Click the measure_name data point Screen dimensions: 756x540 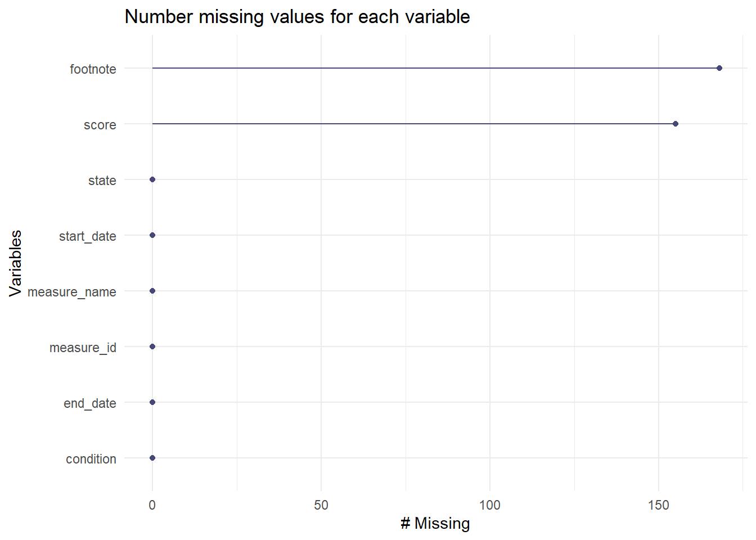pyautogui.click(x=152, y=291)
